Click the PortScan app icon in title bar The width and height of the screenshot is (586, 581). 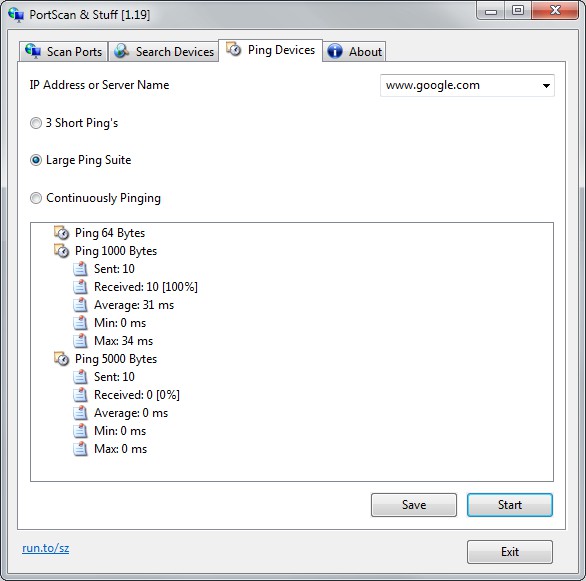pyautogui.click(x=16, y=15)
